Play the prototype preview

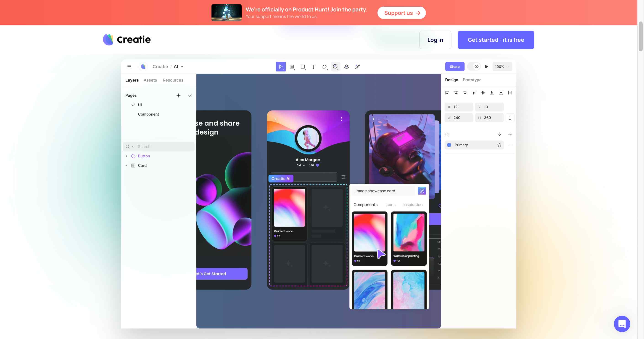[x=486, y=66]
